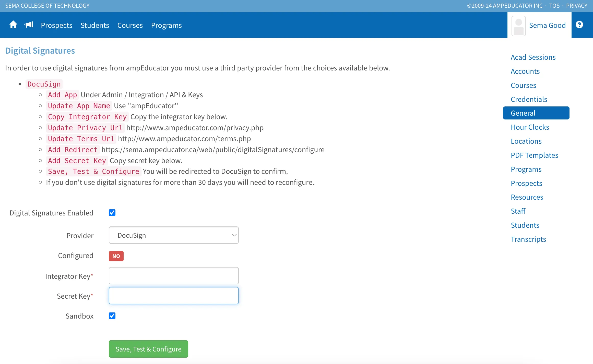Open Transcripts in the sidebar
Screen dimensions: 593x364
point(528,239)
